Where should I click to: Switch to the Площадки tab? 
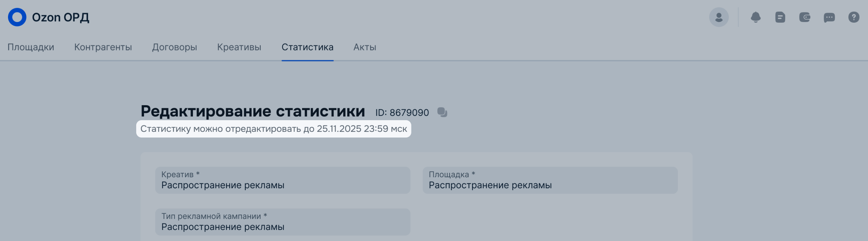(x=31, y=47)
